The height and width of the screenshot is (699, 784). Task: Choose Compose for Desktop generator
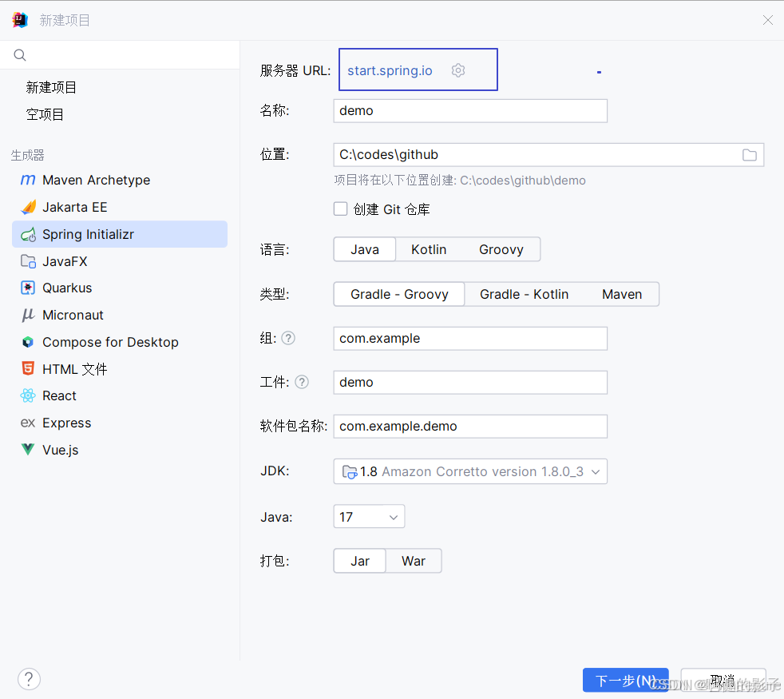click(x=120, y=342)
